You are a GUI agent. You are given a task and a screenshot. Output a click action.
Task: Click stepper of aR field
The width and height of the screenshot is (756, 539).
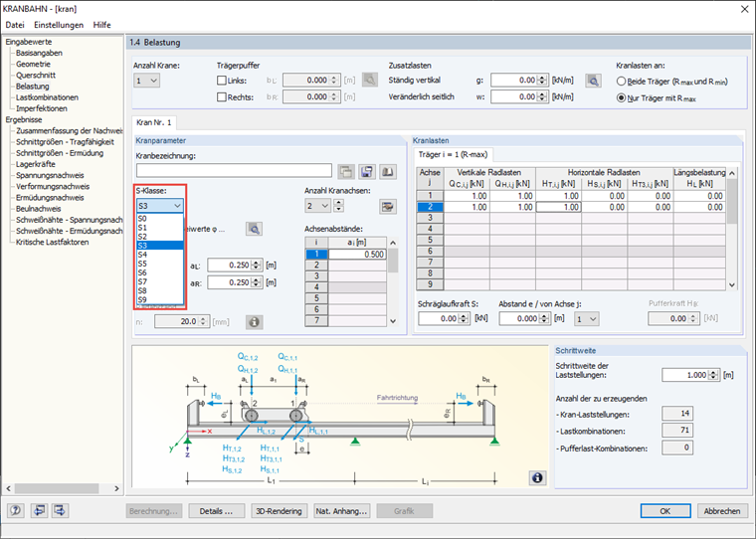[x=257, y=282]
